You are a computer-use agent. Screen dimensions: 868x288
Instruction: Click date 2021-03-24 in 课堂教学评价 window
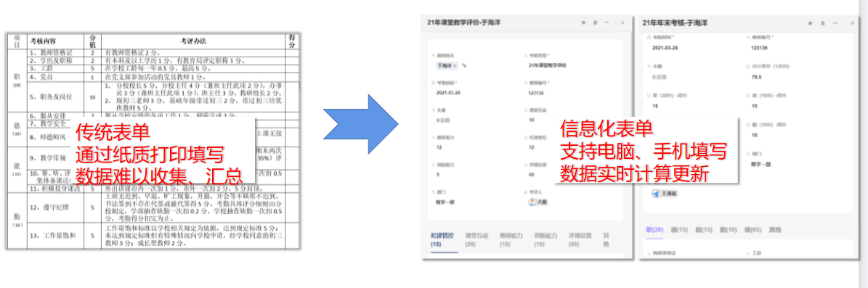click(448, 92)
